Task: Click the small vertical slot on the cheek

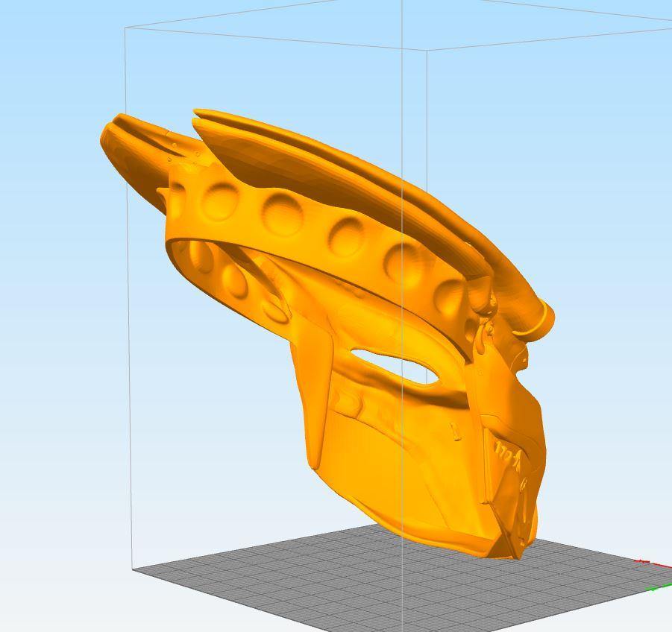Action: [456, 430]
